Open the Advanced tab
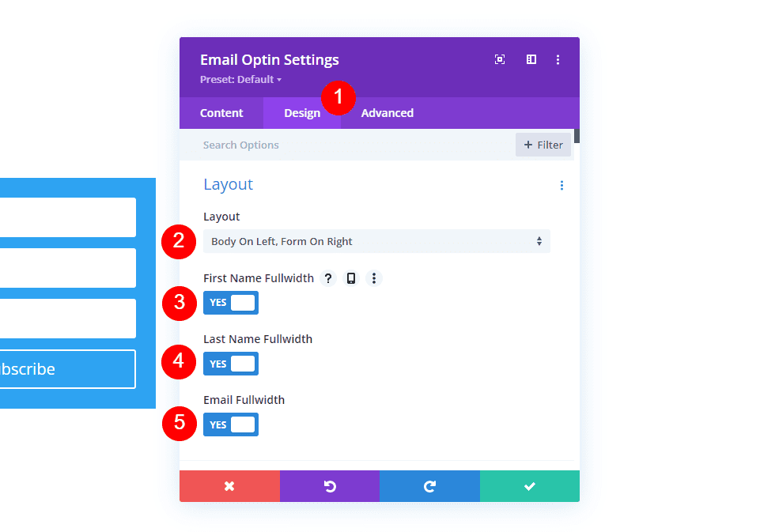Screen dimensions: 760x532 coord(387,112)
